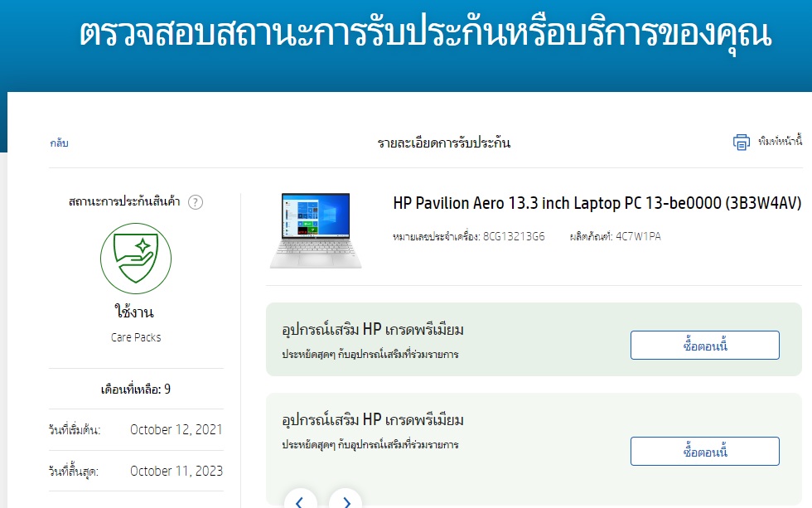Click the วันที่สิ้นสุด end date label

(74, 472)
